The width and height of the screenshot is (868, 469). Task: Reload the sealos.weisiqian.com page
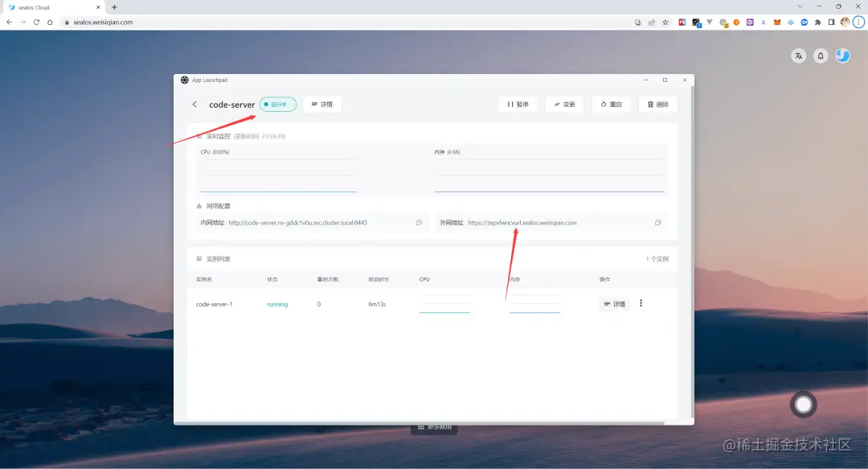tap(36, 23)
